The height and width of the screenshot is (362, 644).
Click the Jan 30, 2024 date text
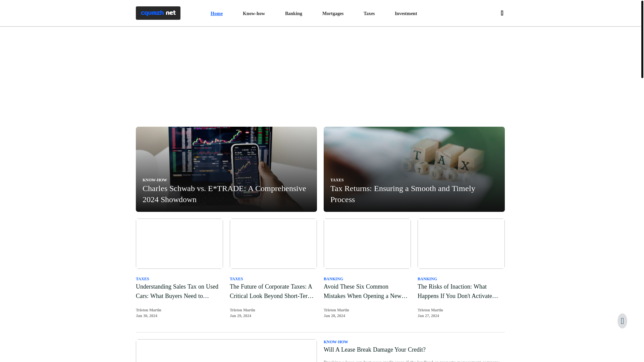point(147,316)
